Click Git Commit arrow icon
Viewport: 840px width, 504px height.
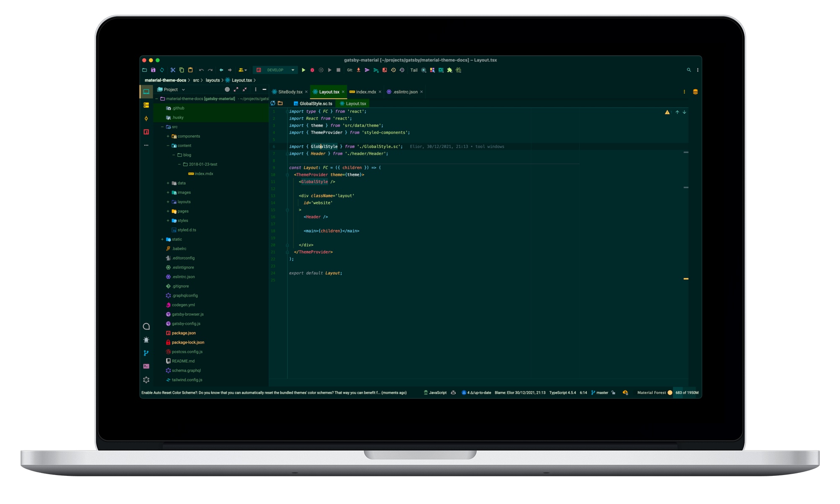367,70
